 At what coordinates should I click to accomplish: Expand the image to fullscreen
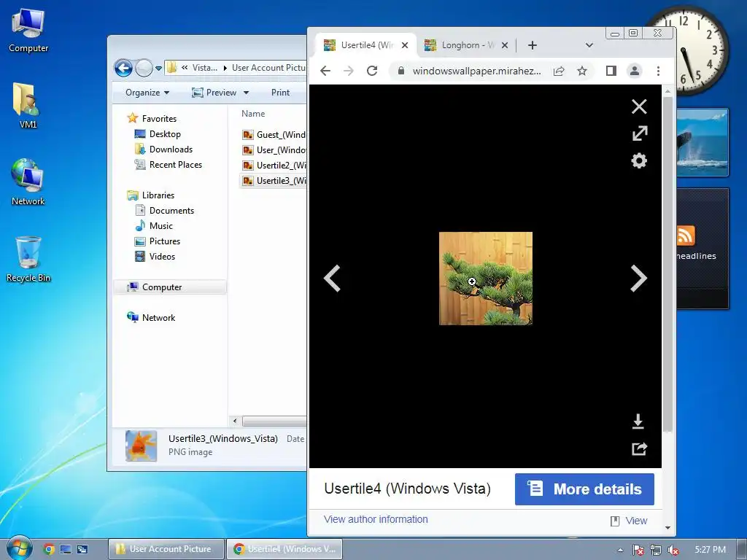click(639, 133)
